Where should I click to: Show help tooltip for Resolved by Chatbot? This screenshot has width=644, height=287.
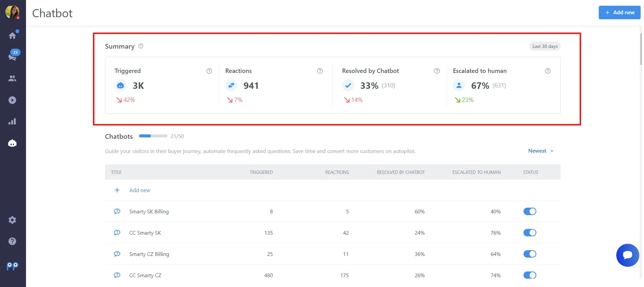pos(437,71)
